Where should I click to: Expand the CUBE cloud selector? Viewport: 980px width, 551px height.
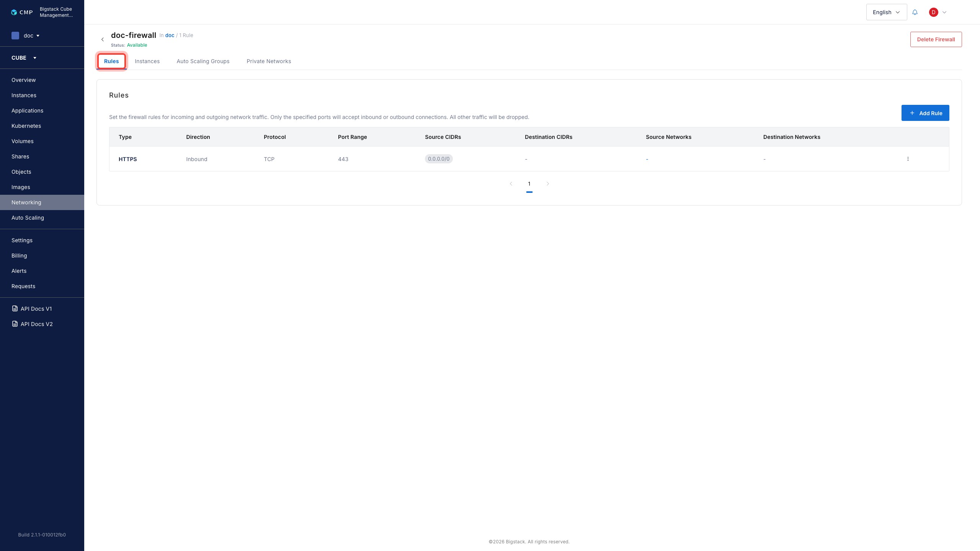pos(24,58)
